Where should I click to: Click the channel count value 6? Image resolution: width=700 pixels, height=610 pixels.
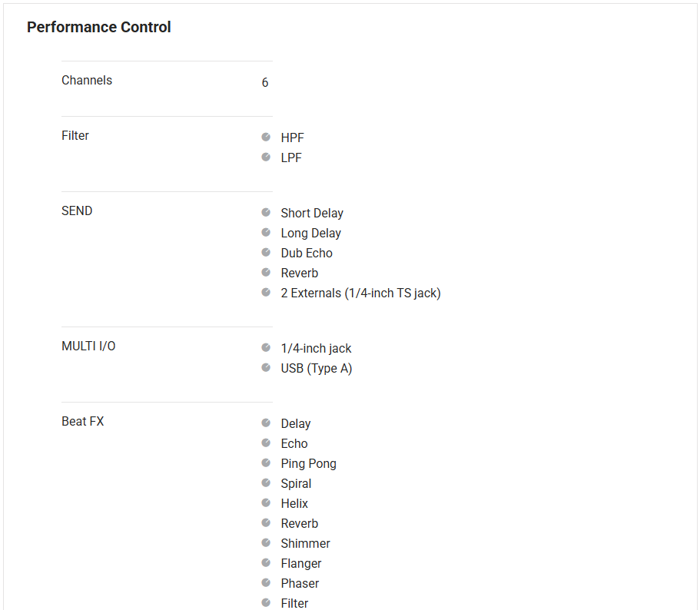coord(265,83)
